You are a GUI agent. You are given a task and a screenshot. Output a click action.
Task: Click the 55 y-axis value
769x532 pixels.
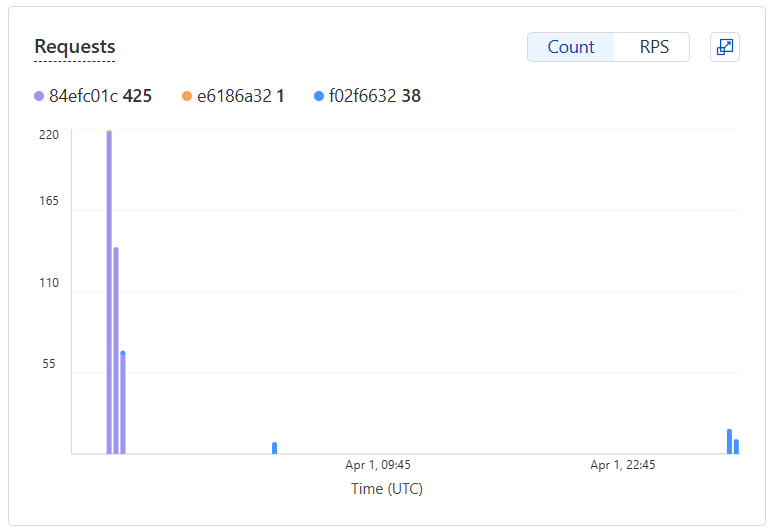coord(49,364)
